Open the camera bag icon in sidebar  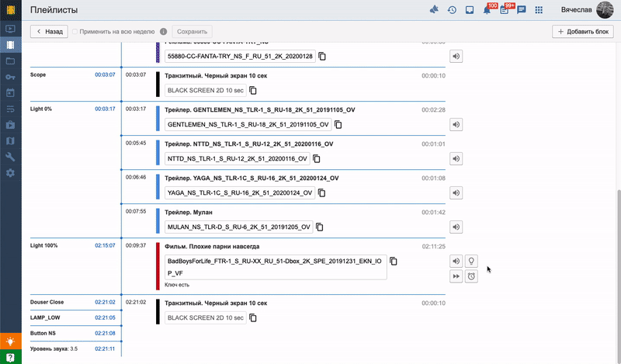click(x=11, y=125)
